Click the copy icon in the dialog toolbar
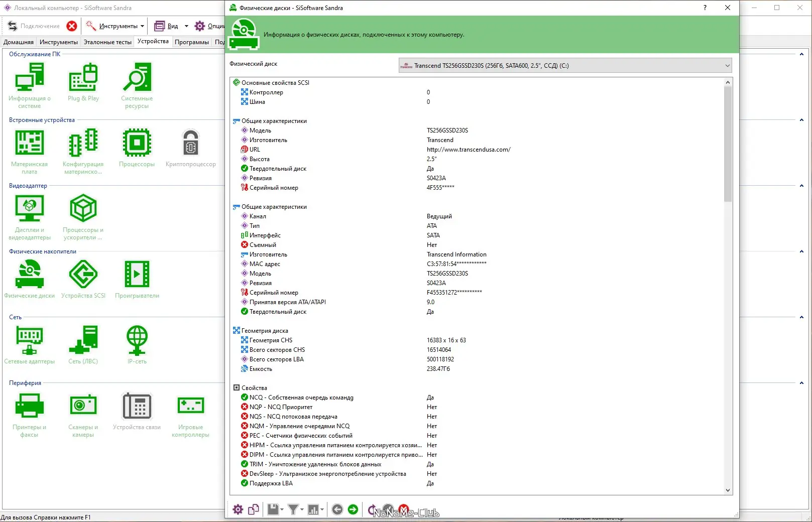Viewport: 812px width, 522px height. tap(254, 509)
